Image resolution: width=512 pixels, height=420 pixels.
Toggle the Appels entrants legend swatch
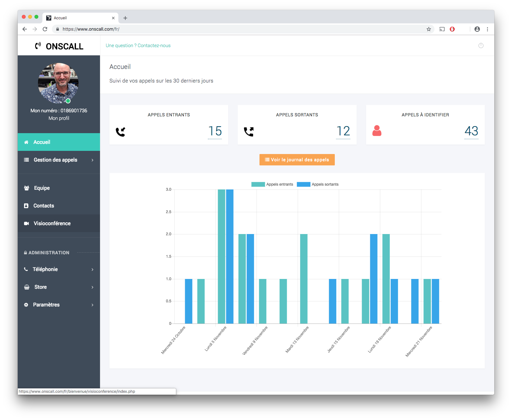(x=258, y=184)
